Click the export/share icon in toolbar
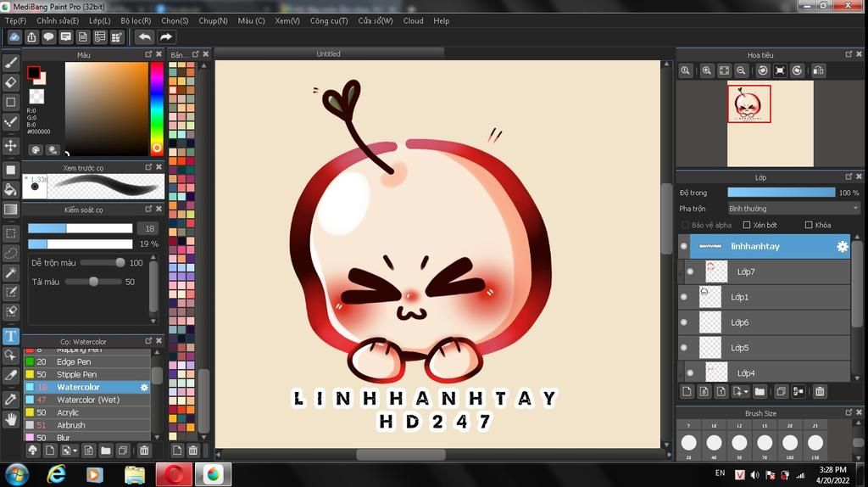 [x=31, y=37]
